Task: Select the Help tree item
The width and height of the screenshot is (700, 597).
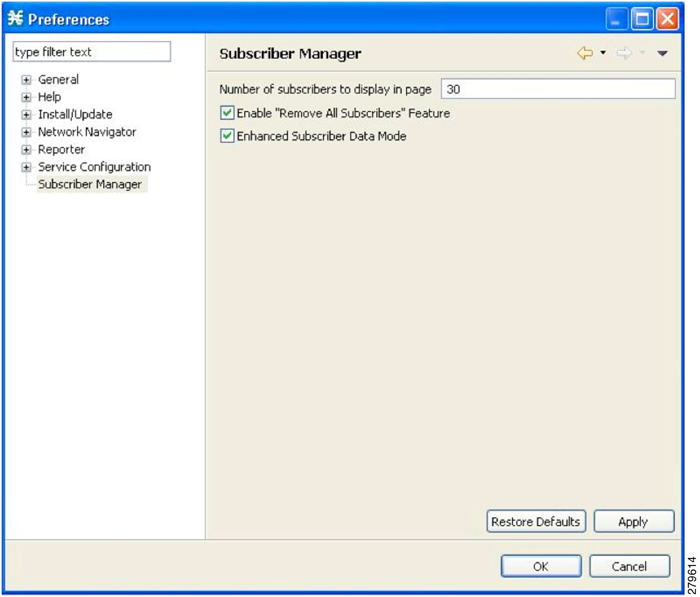Action: [49, 97]
